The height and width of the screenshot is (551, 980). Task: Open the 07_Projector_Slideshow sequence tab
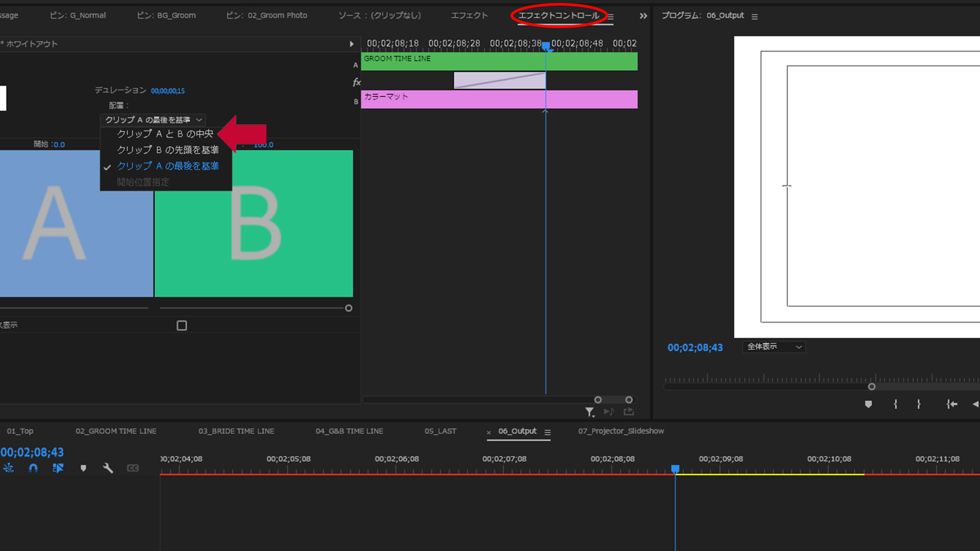621,431
